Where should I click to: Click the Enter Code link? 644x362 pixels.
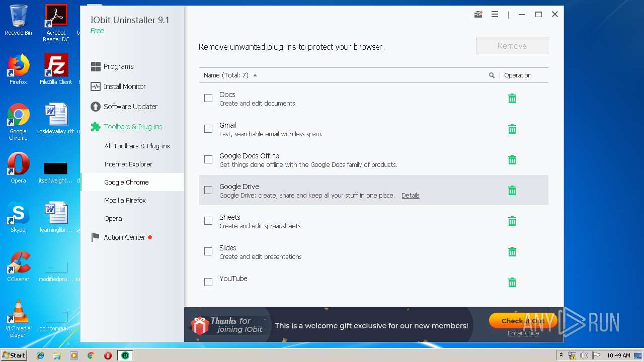523,333
